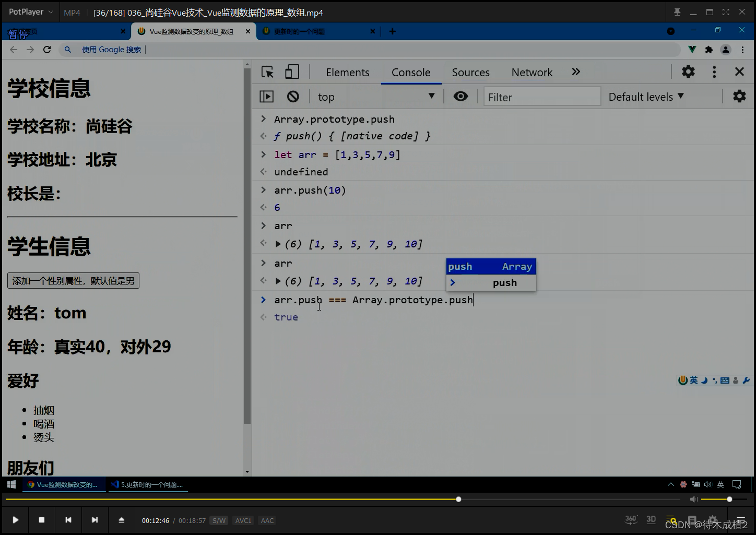
Task: Open DevTools three-dot customize menu
Action: (714, 72)
